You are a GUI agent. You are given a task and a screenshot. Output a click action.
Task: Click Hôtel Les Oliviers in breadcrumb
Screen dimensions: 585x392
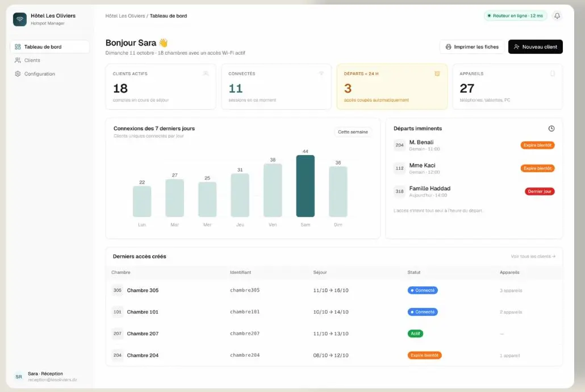pos(125,16)
